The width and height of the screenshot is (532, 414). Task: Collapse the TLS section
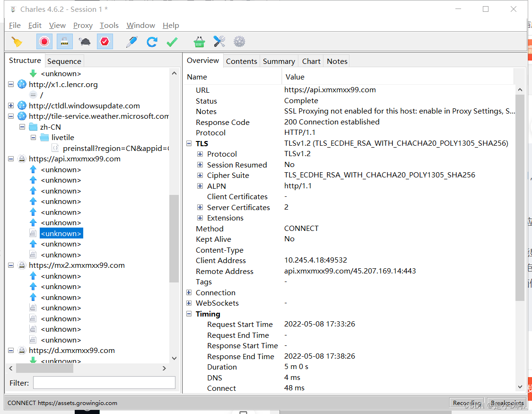click(x=189, y=143)
